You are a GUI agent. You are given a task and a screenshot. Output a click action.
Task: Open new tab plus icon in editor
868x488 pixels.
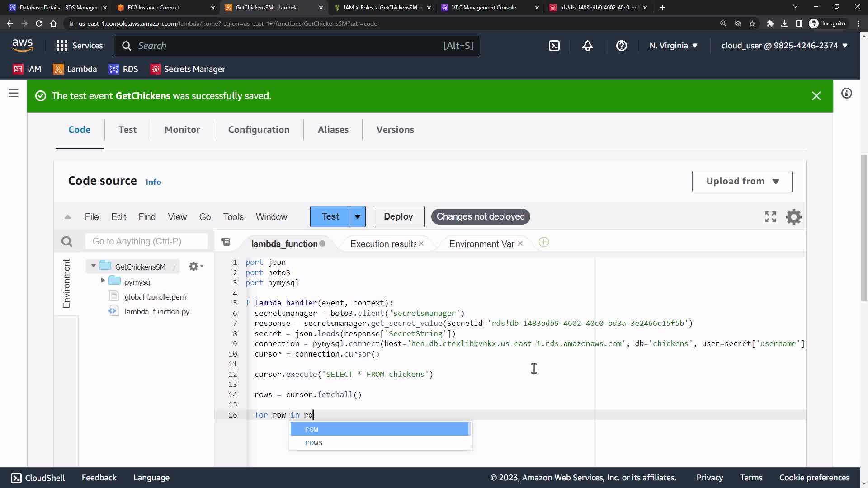click(544, 243)
